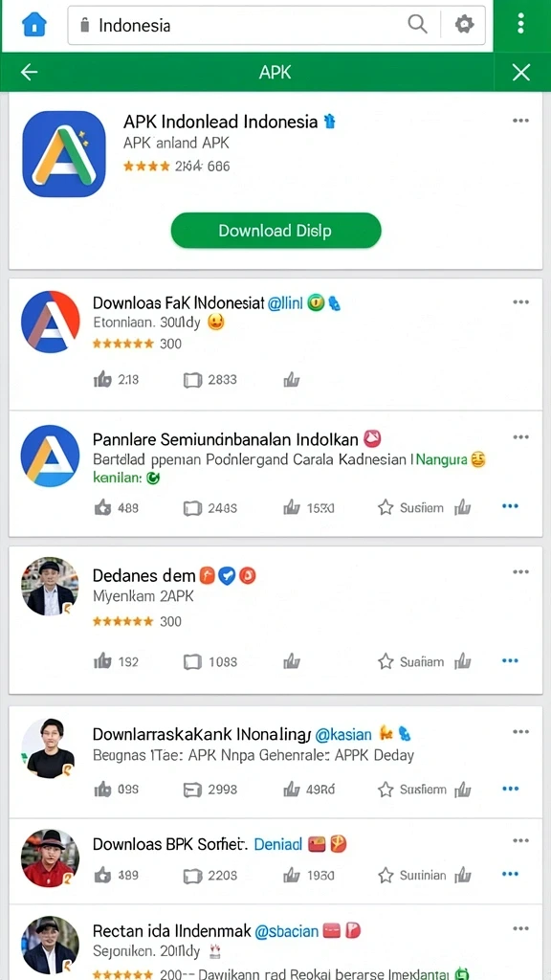Click the @llinl mention link
This screenshot has height=980, width=551.
pos(285,303)
